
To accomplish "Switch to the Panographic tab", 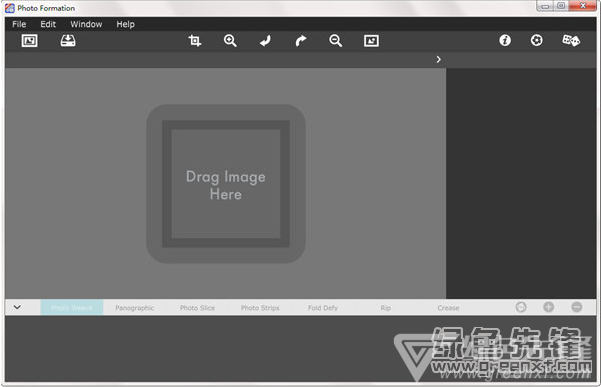I will [x=135, y=308].
